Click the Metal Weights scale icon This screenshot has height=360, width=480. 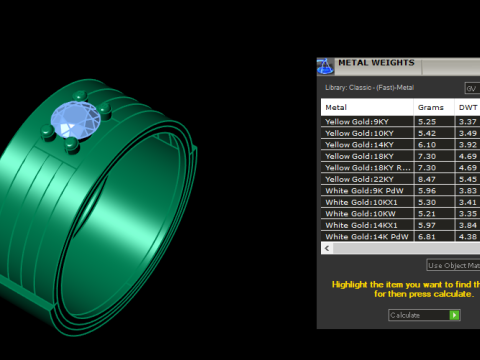tap(325, 66)
